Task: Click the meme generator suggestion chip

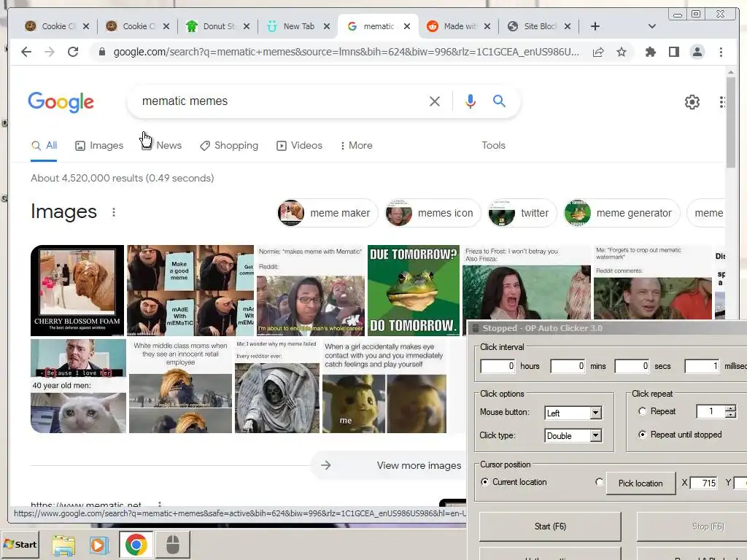Action: (x=622, y=213)
